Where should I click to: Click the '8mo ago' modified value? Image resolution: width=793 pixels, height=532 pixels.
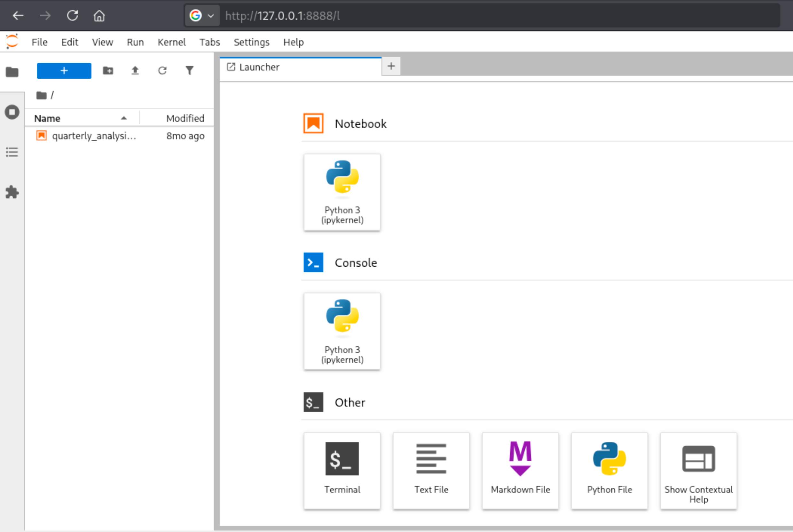(185, 136)
